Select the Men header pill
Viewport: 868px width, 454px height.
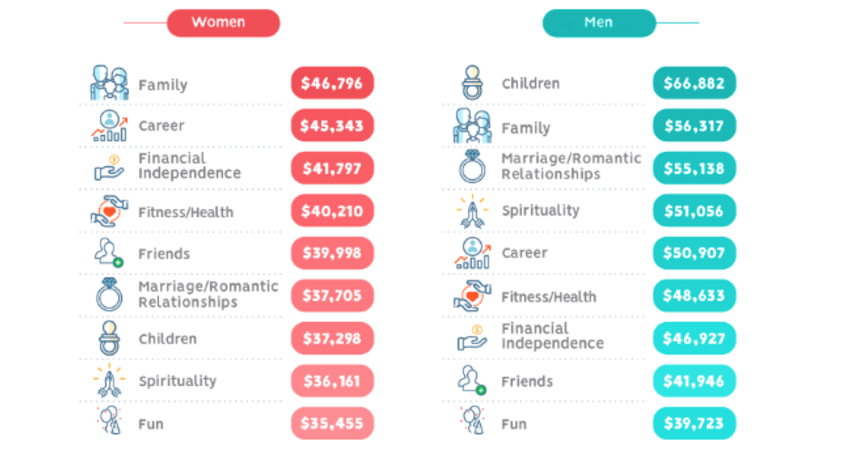tap(599, 23)
